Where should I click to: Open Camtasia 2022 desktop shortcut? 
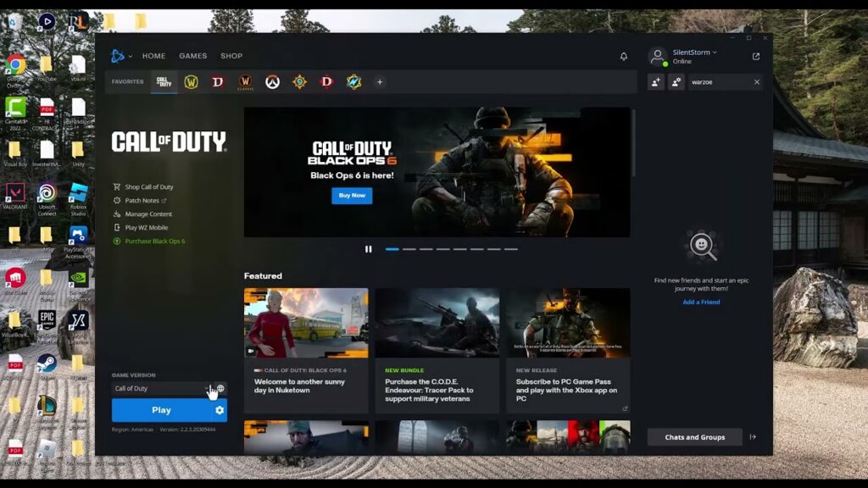pos(15,114)
